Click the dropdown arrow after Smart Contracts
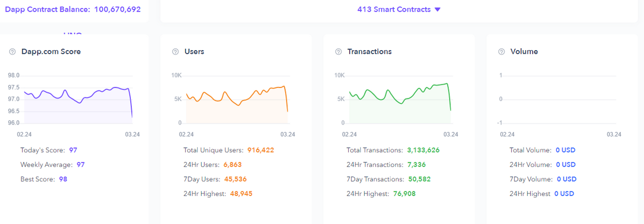The image size is (644, 224). [437, 10]
